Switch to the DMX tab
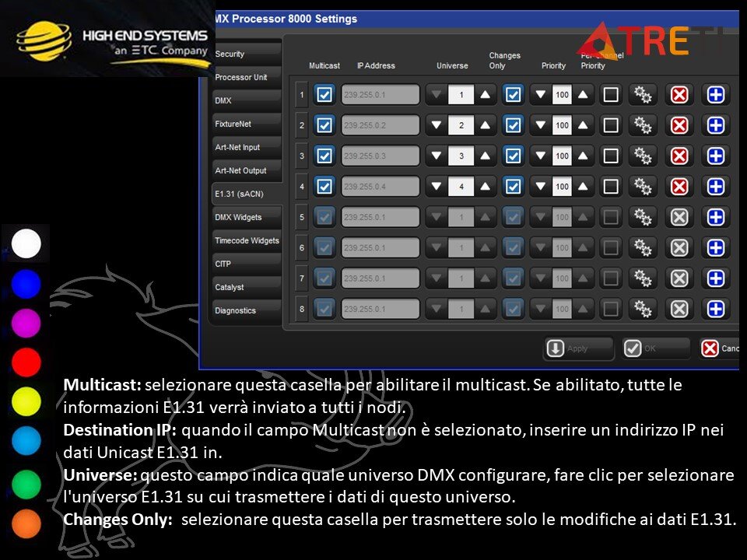747x560 pixels. coord(247,100)
